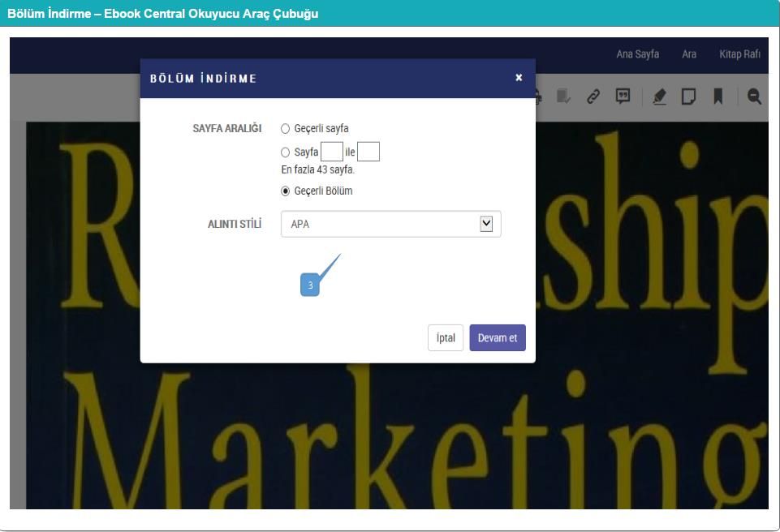Screen dimensions: 780x532
Task: Click the İptal button
Action: coord(446,337)
